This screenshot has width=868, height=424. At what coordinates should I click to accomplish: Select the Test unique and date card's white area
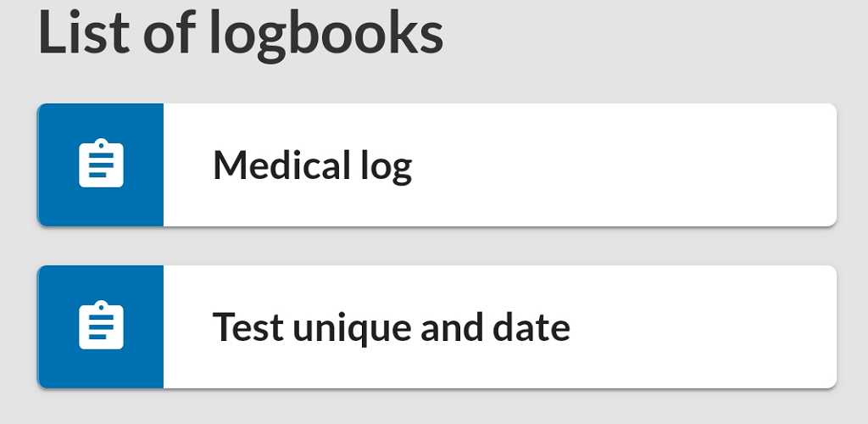click(x=500, y=327)
